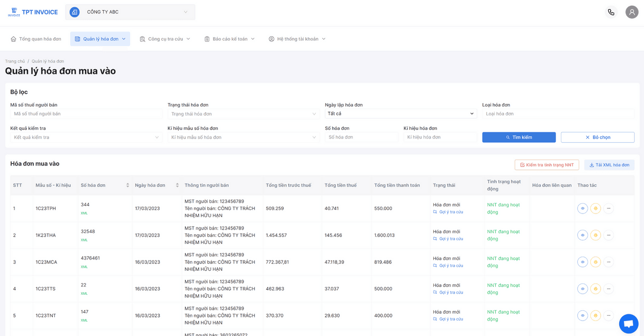644x336 pixels.
Task: Focus the Kí hiệu hóa đơn filter field
Action: tap(440, 138)
